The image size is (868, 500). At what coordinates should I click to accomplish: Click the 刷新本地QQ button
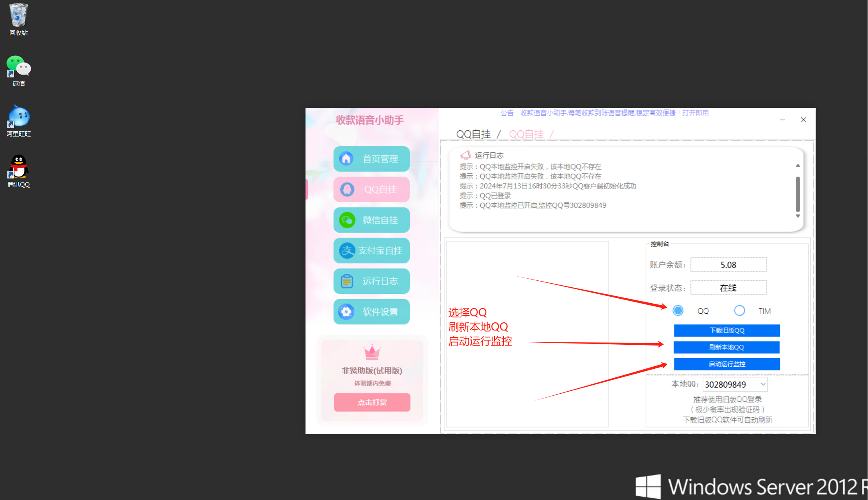[727, 347]
